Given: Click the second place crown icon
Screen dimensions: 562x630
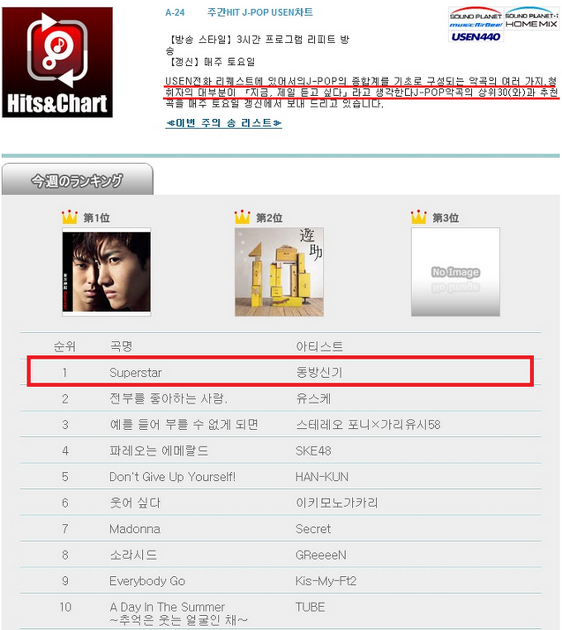Looking at the screenshot, I should click(x=242, y=217).
